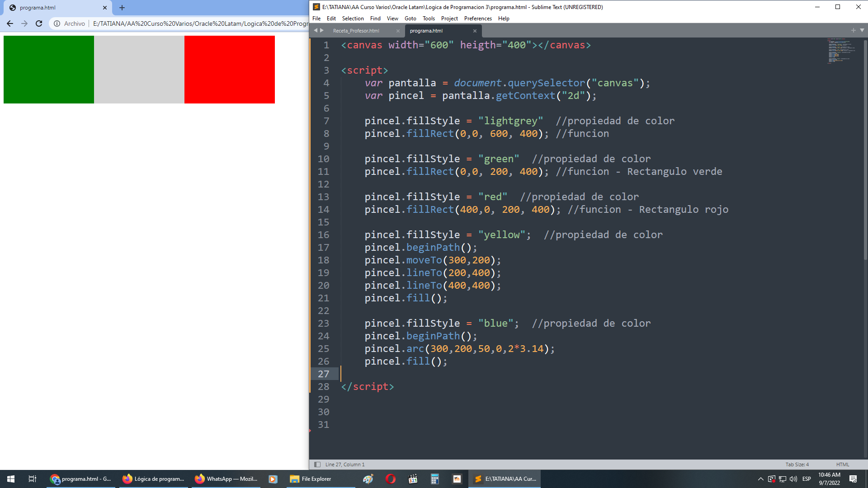This screenshot has height=488, width=868.
Task: View site info icon beside Archivo
Action: (x=57, y=23)
